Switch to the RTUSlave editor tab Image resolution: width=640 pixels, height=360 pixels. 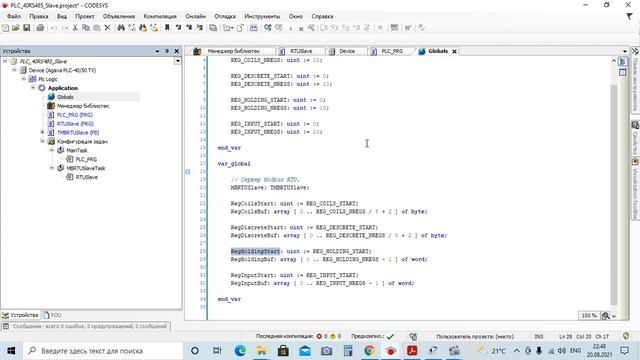click(301, 51)
